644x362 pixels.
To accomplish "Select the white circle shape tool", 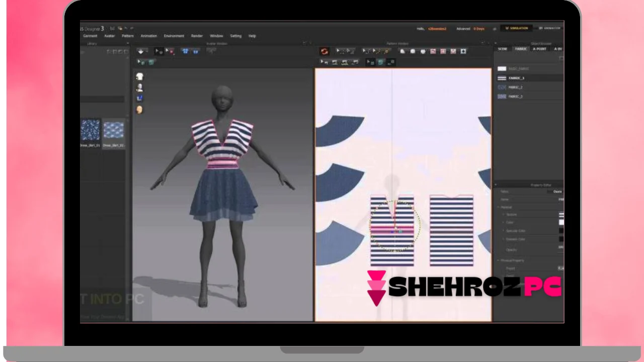I will click(x=413, y=51).
